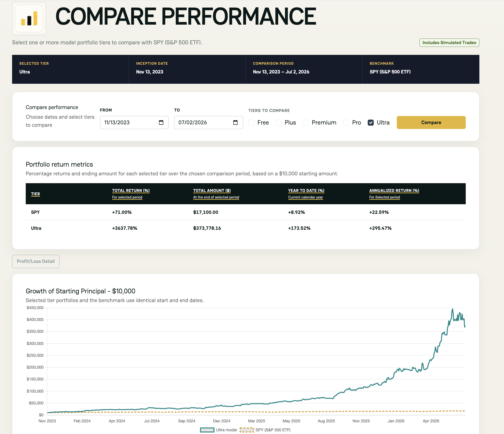
Task: Click the Selected Tier value Ultra in banner
Action: tap(25, 72)
